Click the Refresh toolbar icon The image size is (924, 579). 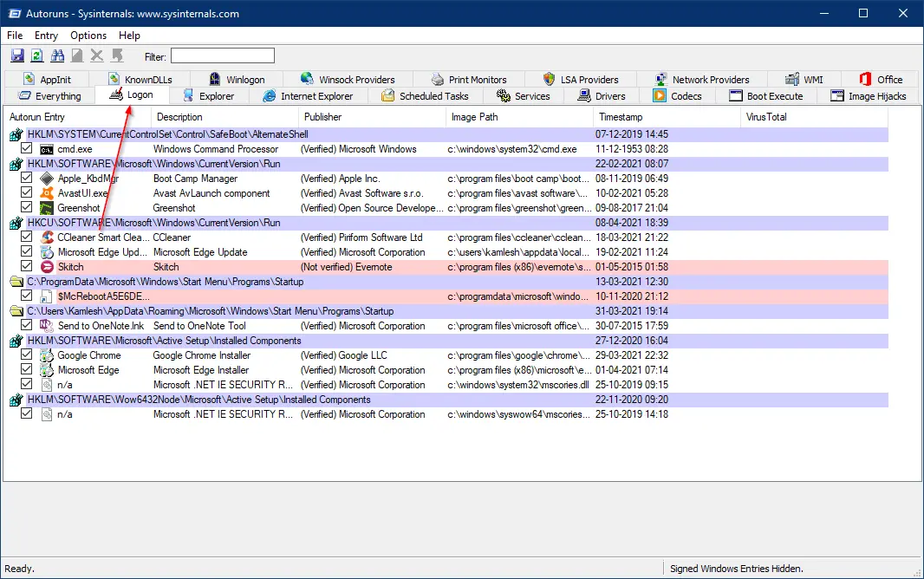tap(37, 56)
